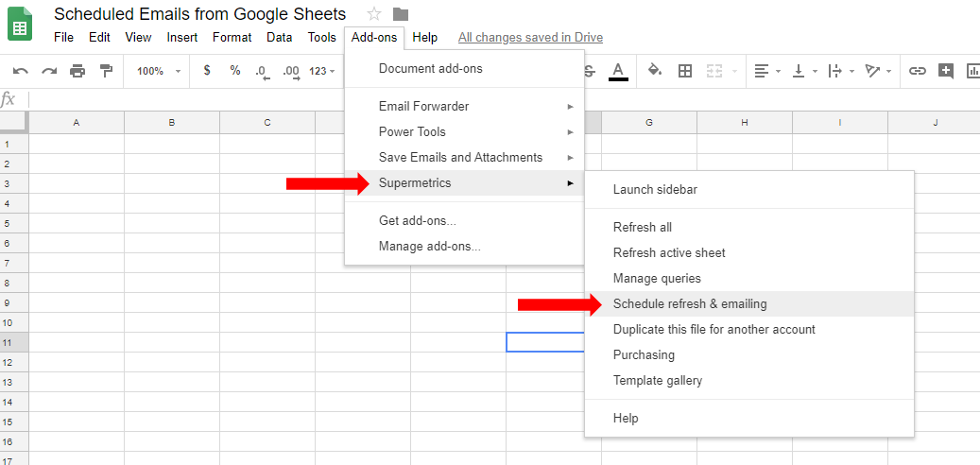Open text rotation options
The height and width of the screenshot is (465, 980).
tap(878, 71)
